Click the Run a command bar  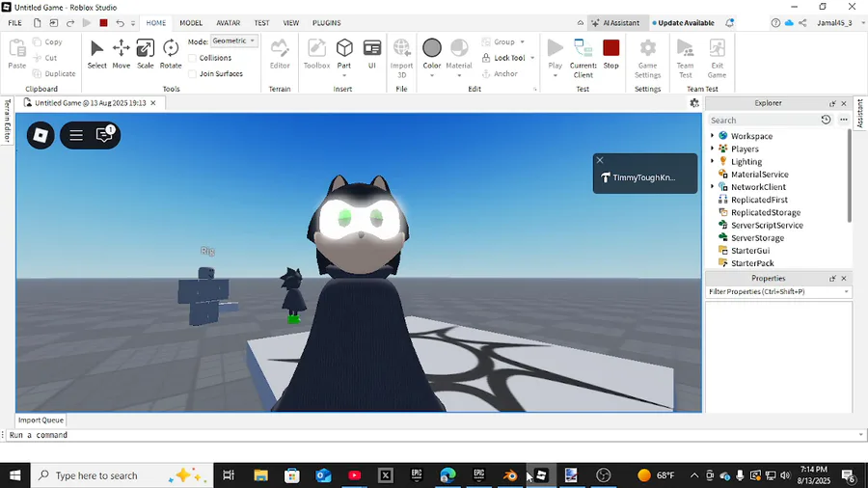434,435
